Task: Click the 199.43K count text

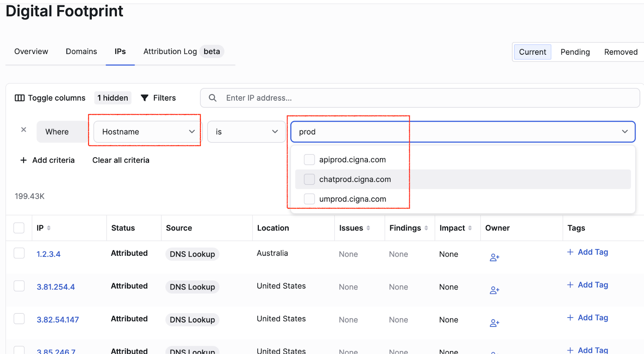Action: click(30, 196)
